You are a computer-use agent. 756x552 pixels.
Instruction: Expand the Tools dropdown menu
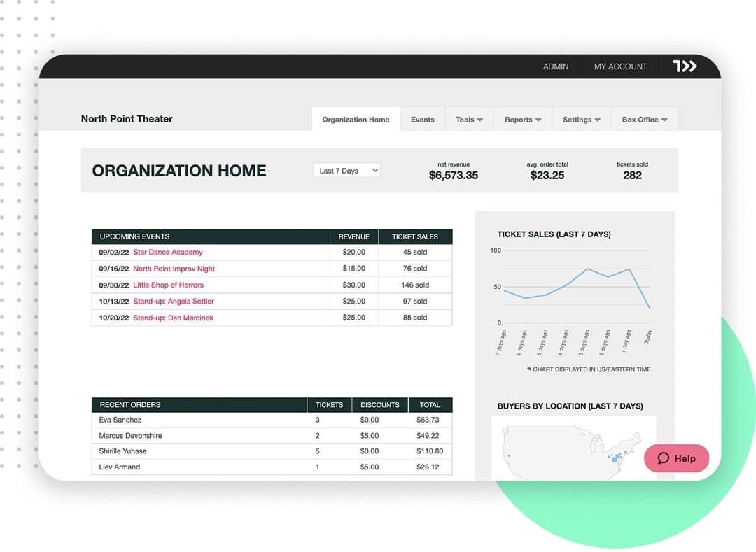tap(469, 120)
